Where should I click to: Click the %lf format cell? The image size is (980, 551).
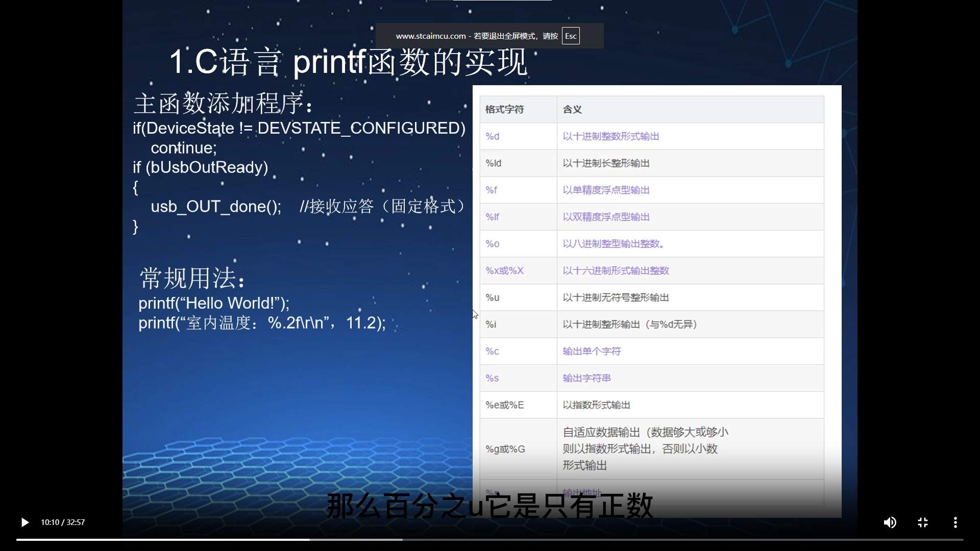tap(518, 217)
